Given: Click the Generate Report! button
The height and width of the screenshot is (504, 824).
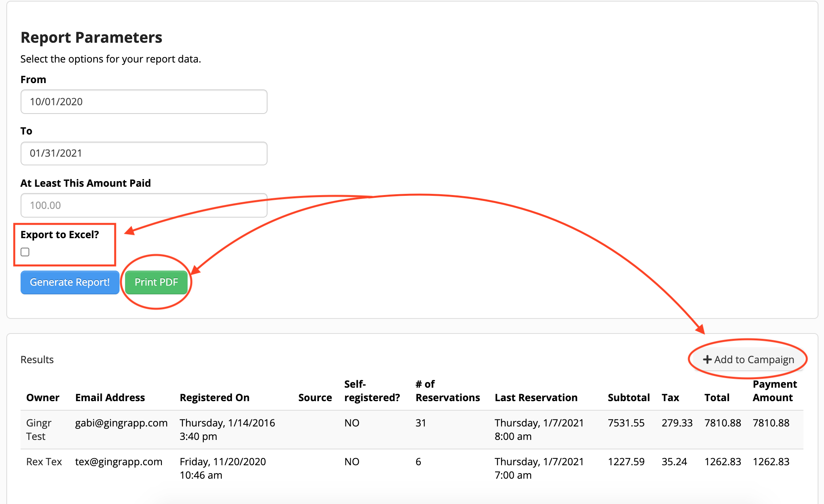Looking at the screenshot, I should pos(70,282).
